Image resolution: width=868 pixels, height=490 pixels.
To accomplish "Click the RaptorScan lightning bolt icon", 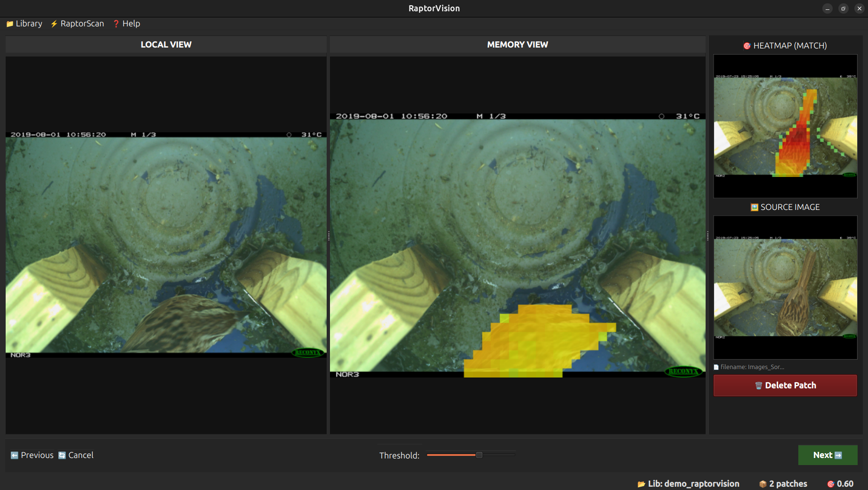I will coord(54,24).
